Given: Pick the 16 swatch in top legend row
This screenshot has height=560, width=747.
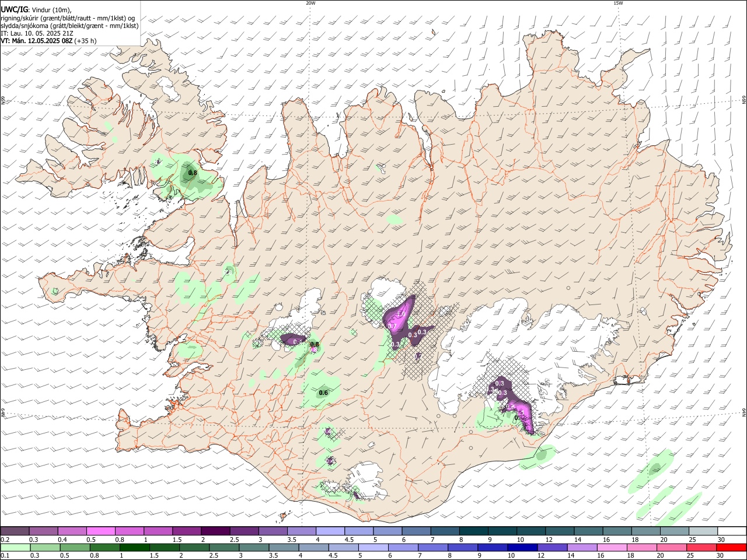Looking at the screenshot, I should pyautogui.click(x=617, y=531).
